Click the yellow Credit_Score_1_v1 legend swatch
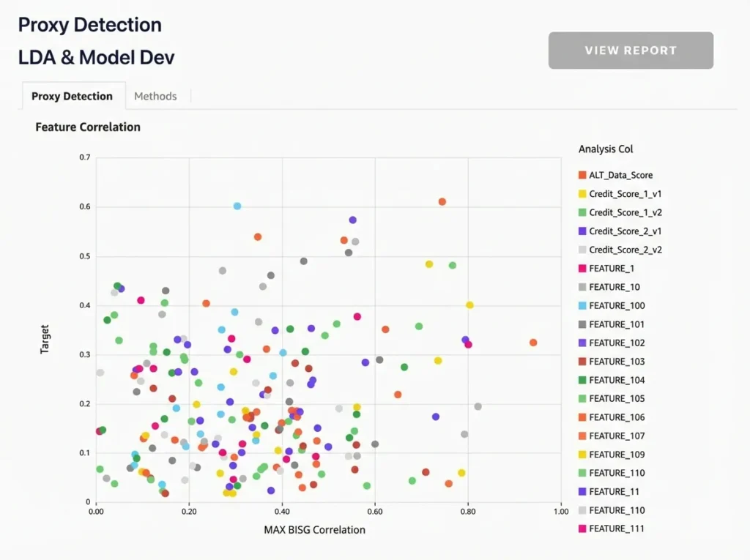Viewport: 750px width, 560px height. 582,194
